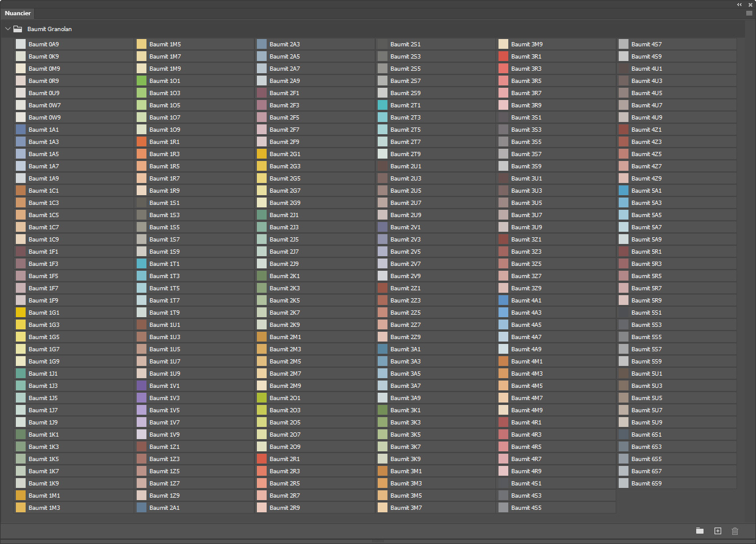
Task: Click the Baumit Granolan folder icon
Action: (x=18, y=29)
